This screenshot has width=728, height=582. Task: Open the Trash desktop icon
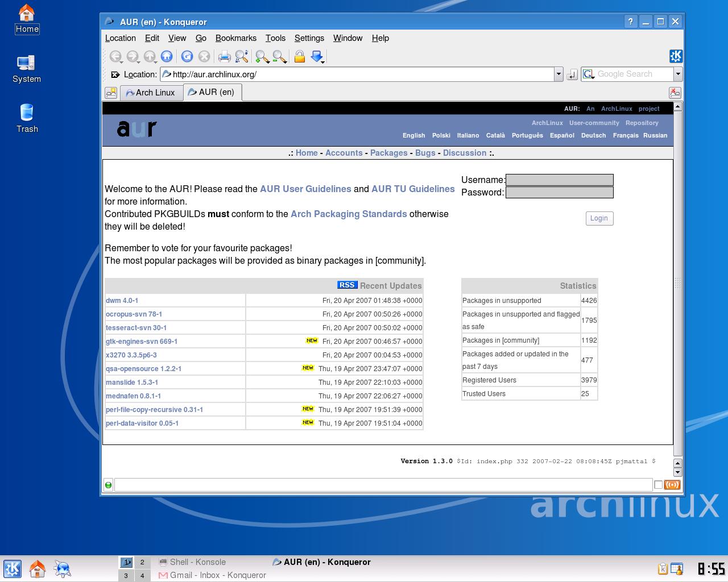pos(27,119)
